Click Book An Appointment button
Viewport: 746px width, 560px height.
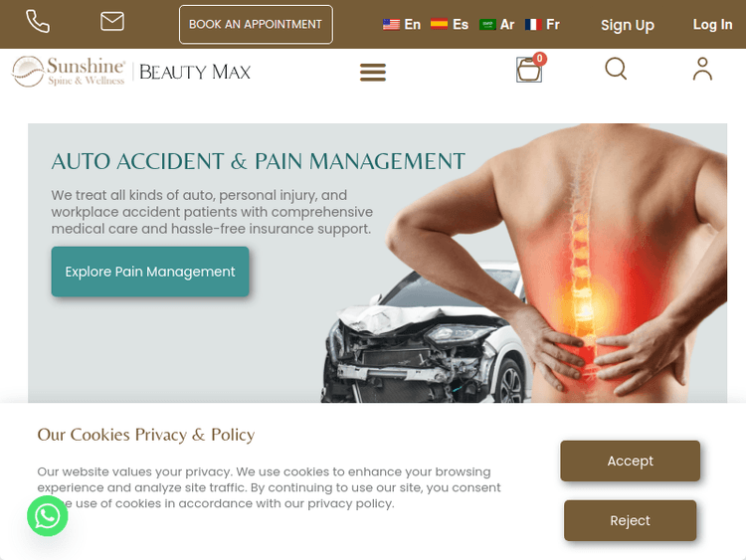pyautogui.click(x=256, y=24)
